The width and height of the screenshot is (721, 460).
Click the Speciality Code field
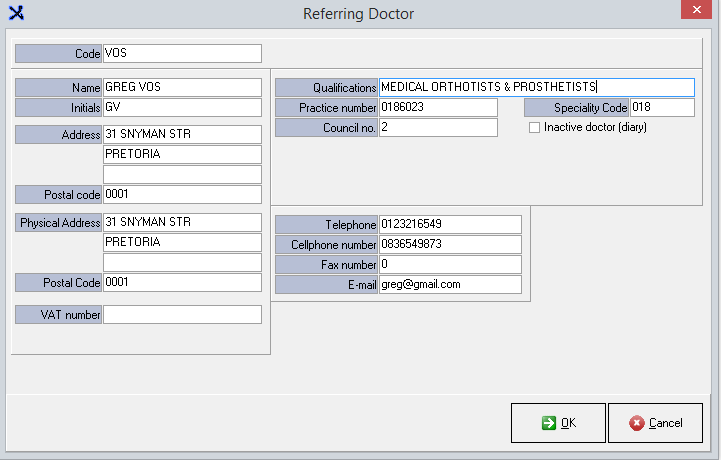[661, 108]
